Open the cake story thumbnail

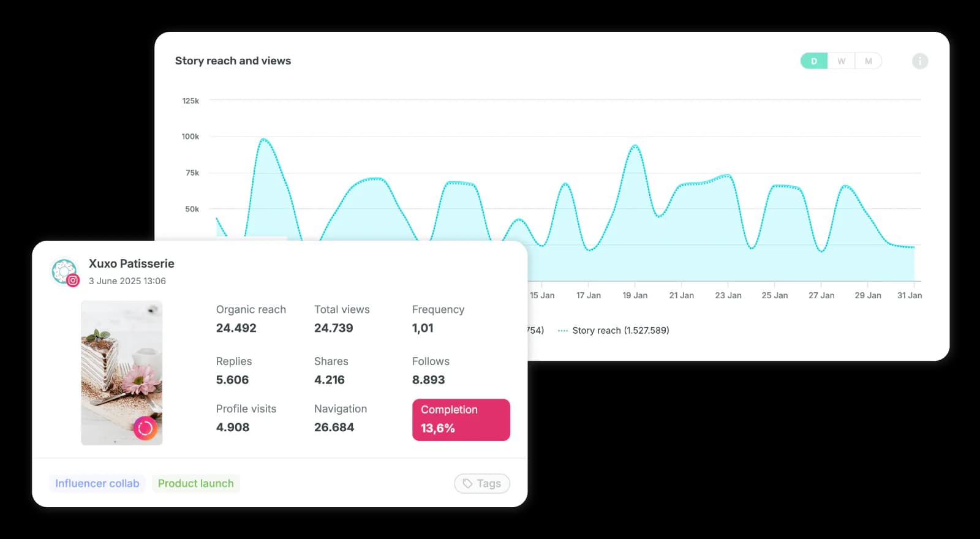[x=122, y=372]
